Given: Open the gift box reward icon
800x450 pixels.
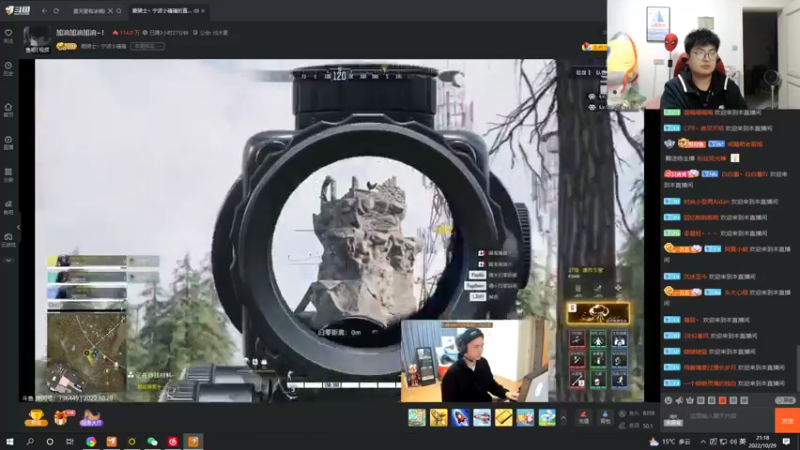Looking at the screenshot, I should (x=64, y=417).
